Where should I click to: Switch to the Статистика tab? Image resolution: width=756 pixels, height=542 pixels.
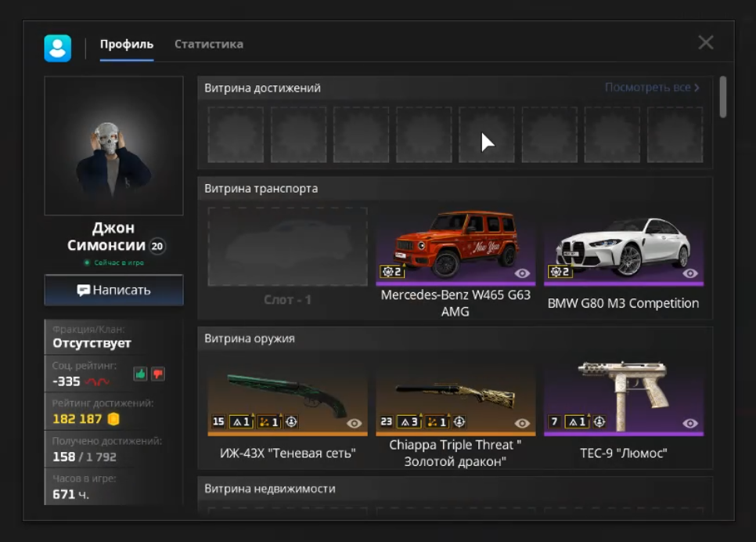tap(209, 44)
